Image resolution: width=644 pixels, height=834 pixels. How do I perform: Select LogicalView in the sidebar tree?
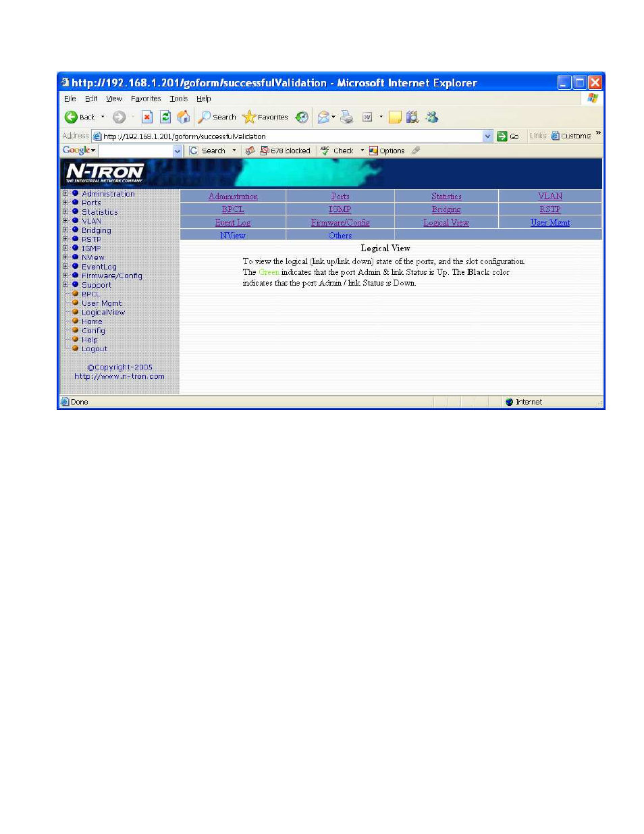click(x=103, y=312)
